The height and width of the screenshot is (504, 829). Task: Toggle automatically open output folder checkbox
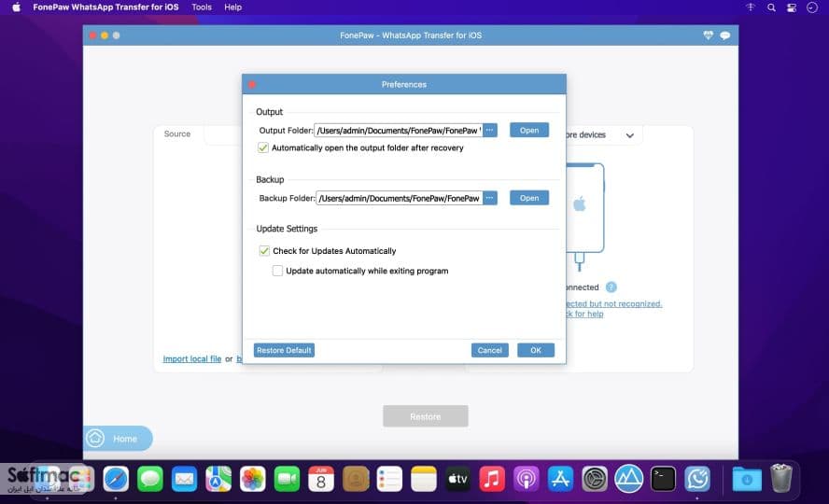(x=262, y=147)
